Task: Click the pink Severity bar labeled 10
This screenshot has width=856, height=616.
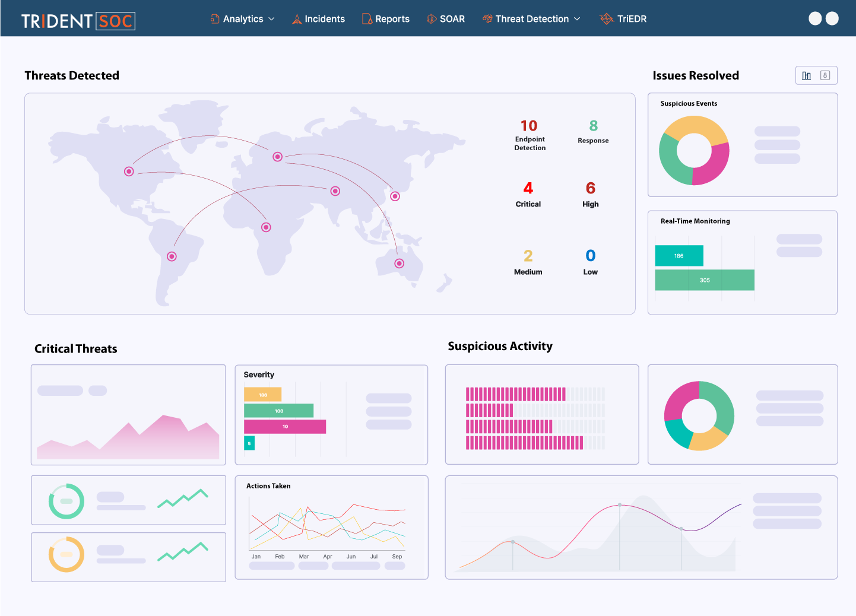Action: tap(285, 427)
